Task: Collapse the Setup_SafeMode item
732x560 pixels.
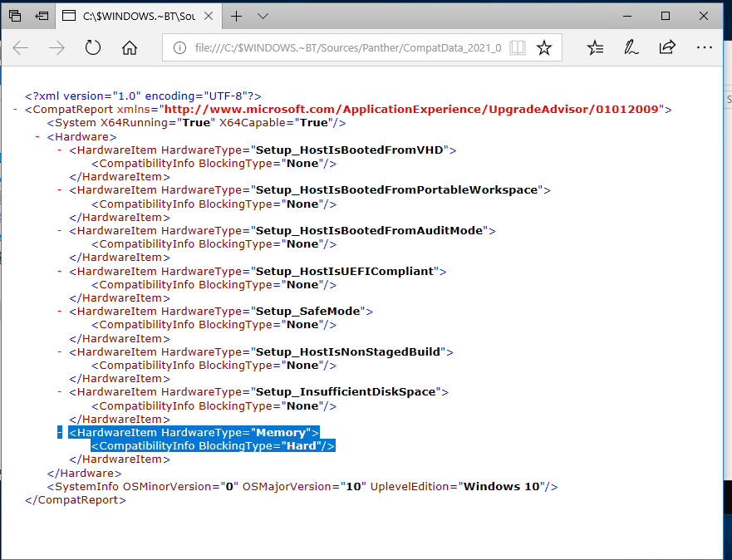Action: (x=59, y=312)
